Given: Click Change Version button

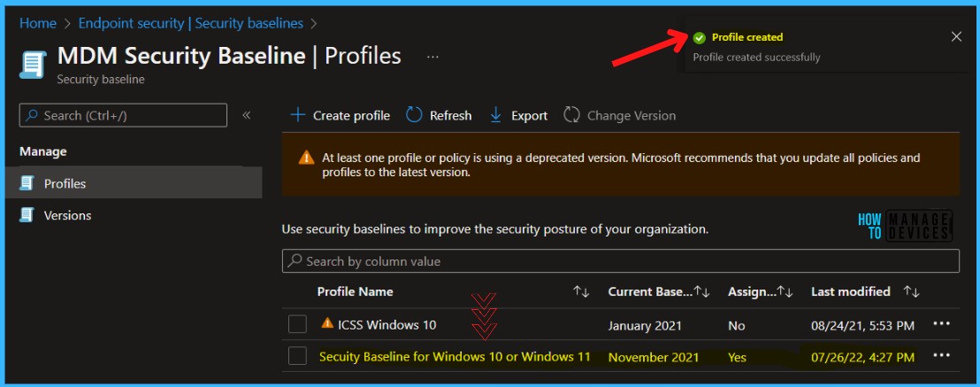Looking at the screenshot, I should 619,116.
